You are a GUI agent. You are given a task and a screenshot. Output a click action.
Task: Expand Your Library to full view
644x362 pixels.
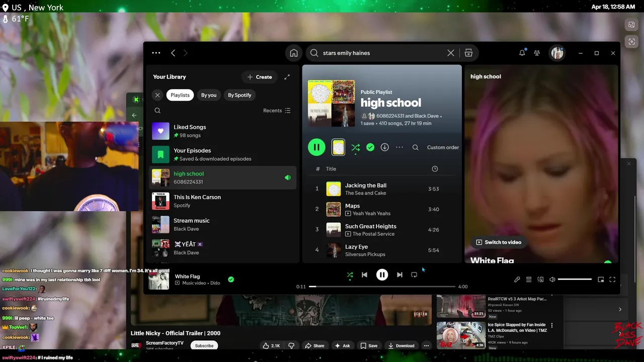point(287,77)
